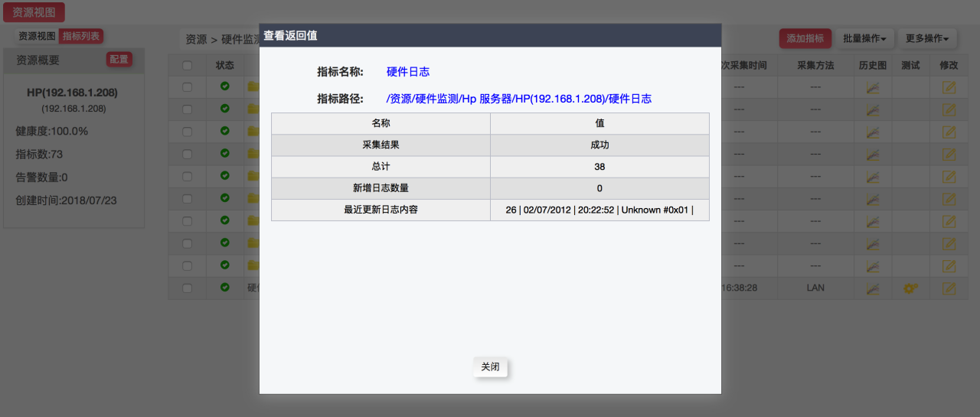Check the checkbox in the last table row
Viewport: 980px width, 417px height.
188,288
